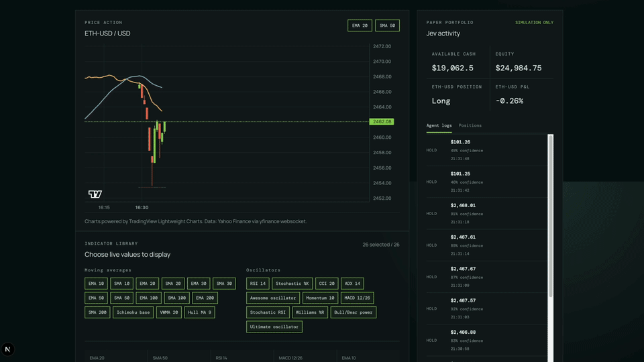Toggle EMA 200 indicator chip

205,298
